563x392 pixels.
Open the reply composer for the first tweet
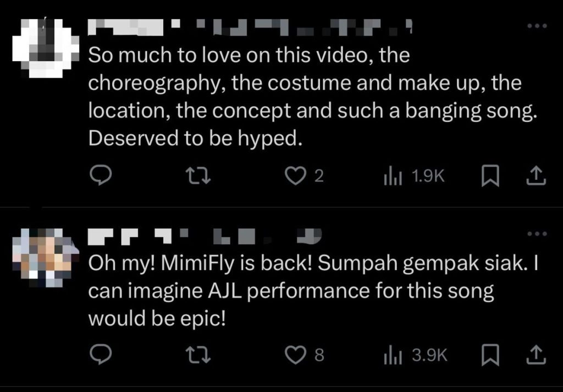(101, 175)
